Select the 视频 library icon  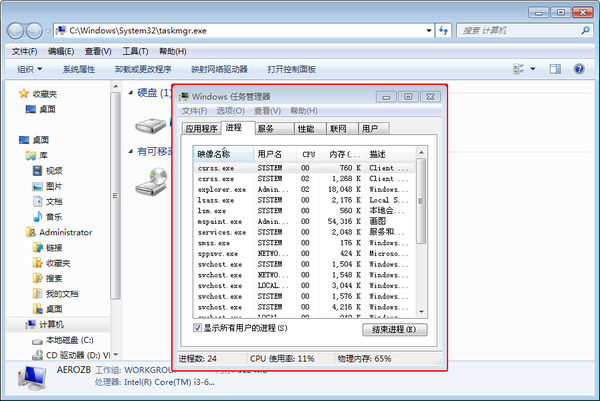(37, 171)
